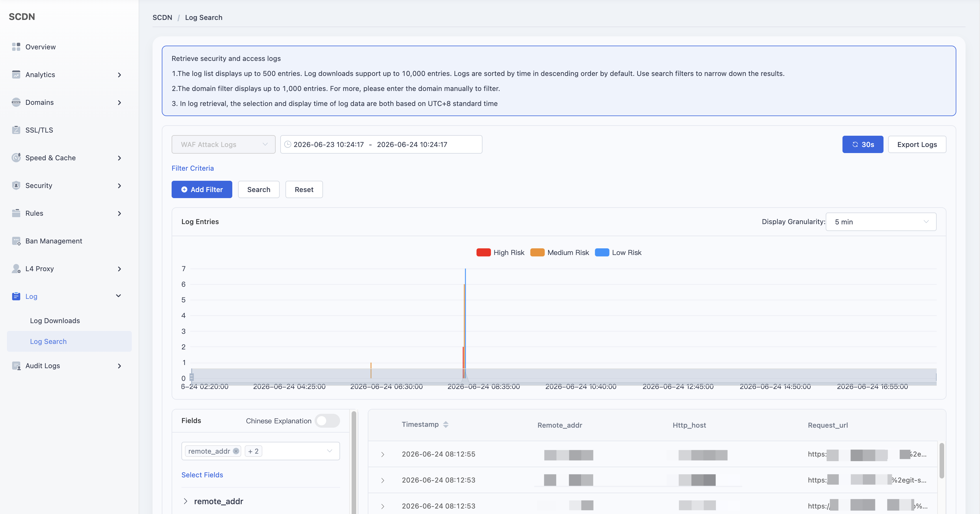Click the Http_host column header
The image size is (980, 514).
tap(689, 425)
